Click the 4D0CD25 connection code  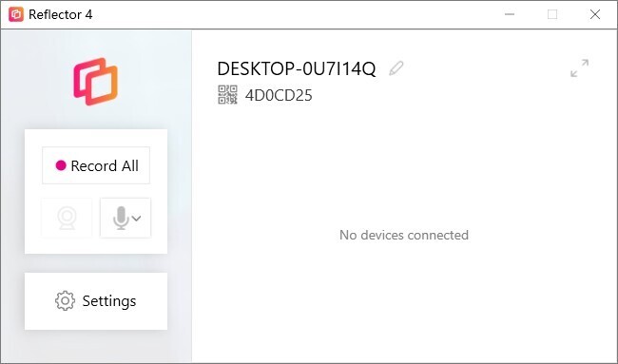(x=279, y=95)
